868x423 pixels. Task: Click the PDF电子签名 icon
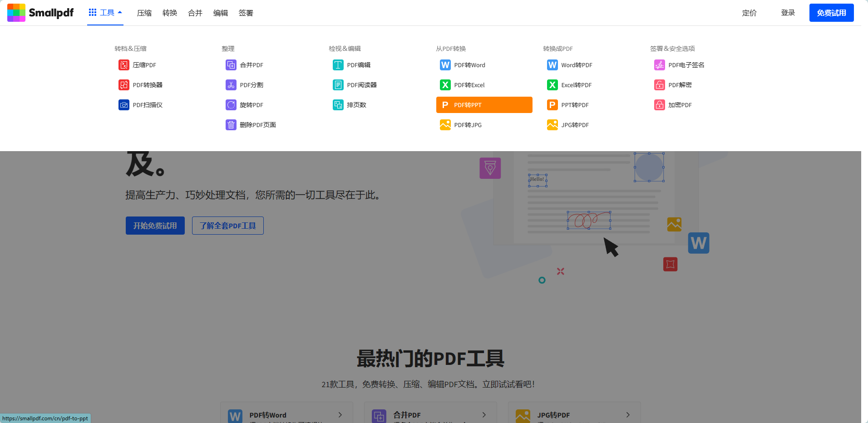coord(660,65)
